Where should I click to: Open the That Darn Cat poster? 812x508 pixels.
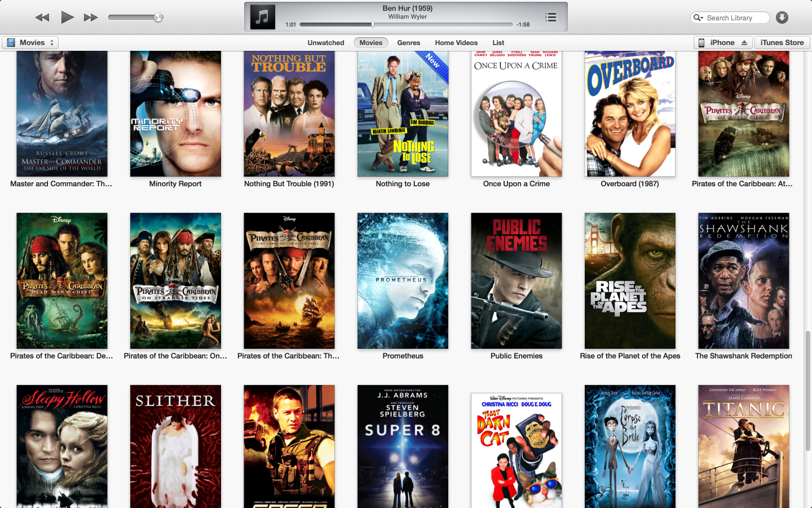pyautogui.click(x=517, y=450)
